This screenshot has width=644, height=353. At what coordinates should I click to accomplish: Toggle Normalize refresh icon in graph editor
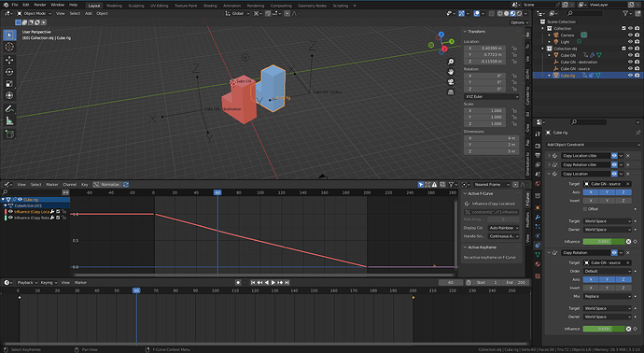126,185
